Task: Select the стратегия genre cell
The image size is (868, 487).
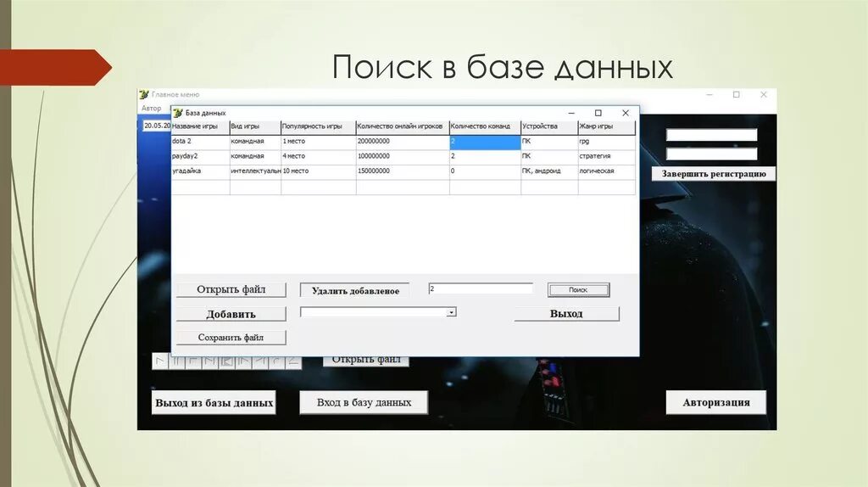Action: tap(607, 157)
